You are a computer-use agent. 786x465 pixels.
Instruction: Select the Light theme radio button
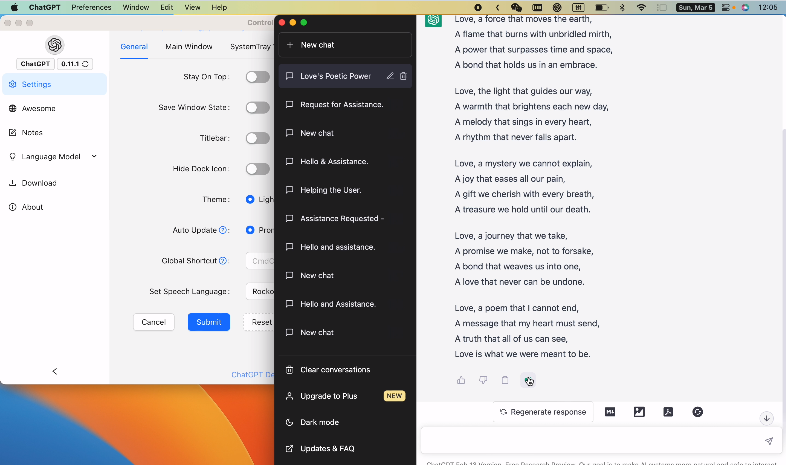point(250,199)
